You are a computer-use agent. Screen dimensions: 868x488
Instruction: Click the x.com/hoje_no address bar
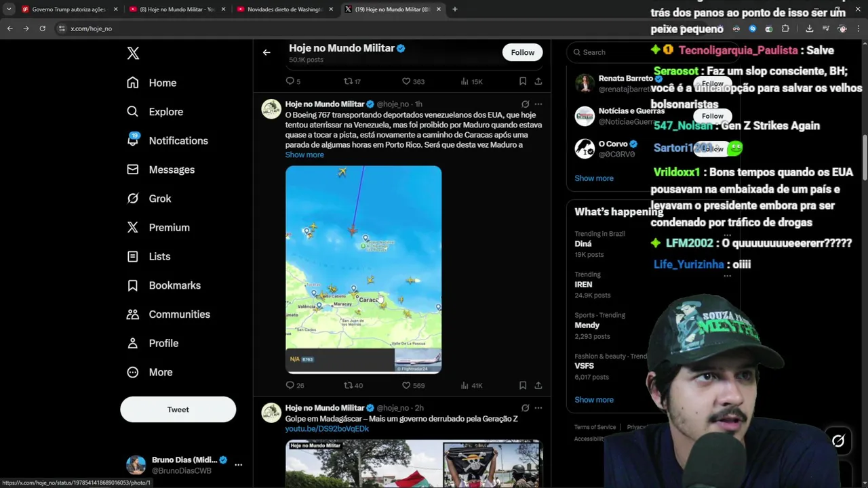(x=91, y=28)
